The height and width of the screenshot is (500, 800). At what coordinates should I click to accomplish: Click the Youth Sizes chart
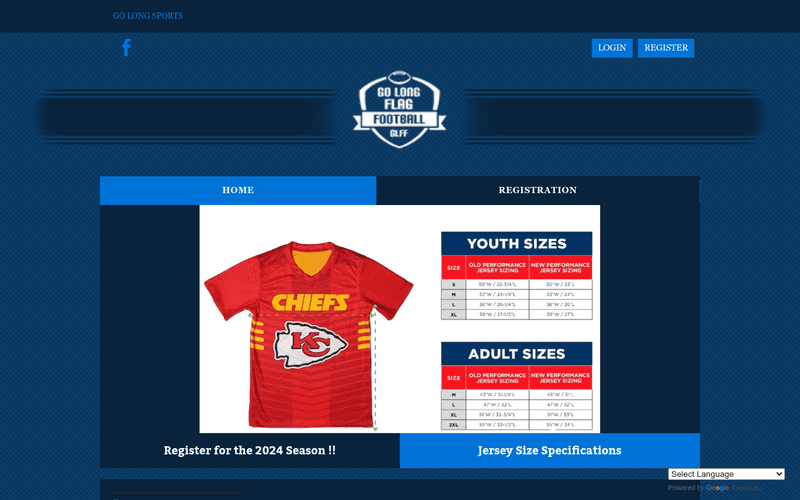pos(516,276)
